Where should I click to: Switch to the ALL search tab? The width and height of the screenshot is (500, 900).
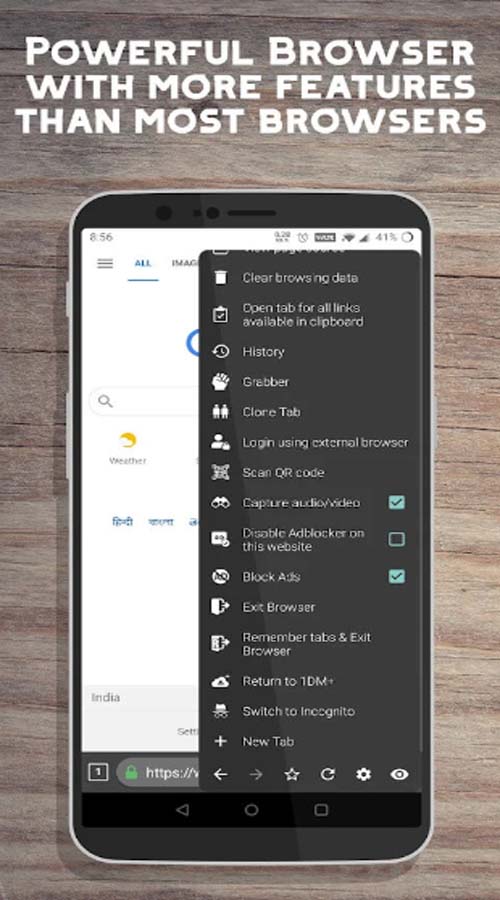point(143,263)
